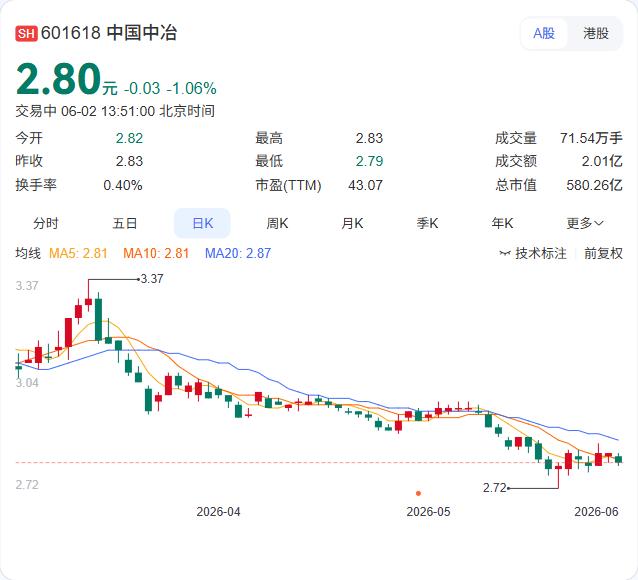Click the 2.72 low price annotation
This screenshot has width=638, height=580.
(494, 488)
